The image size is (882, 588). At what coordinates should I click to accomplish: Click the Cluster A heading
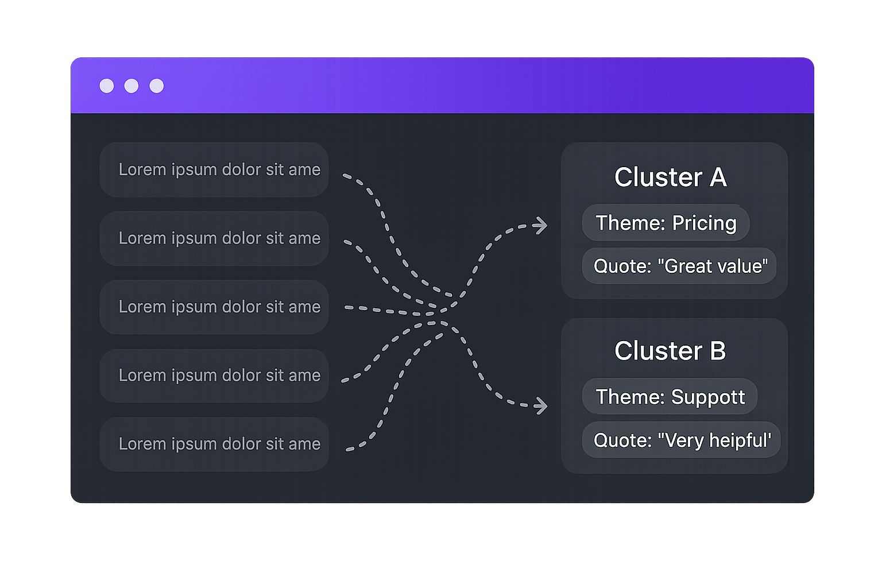[670, 177]
